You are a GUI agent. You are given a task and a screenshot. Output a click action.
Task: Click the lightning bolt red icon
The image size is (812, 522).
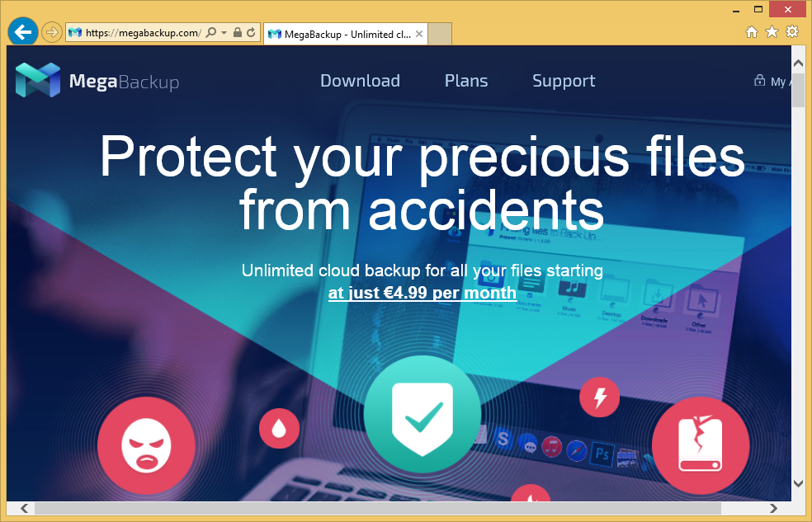[600, 397]
